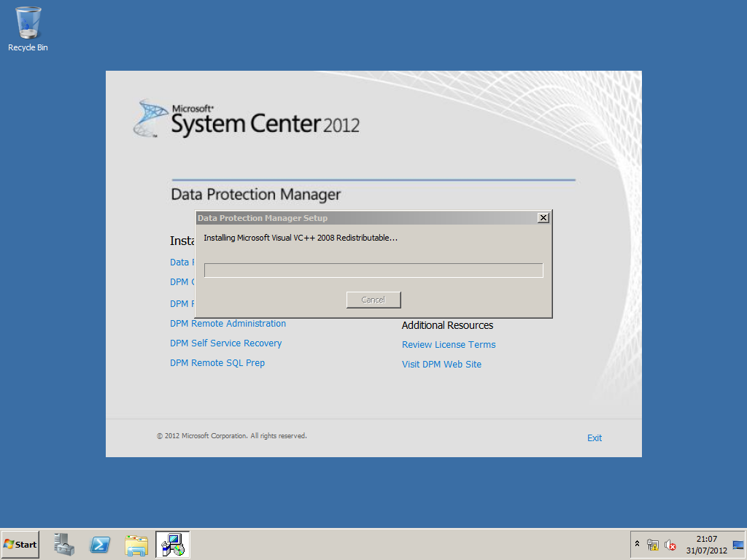Click Exit in the System Center window
The image size is (747, 560).
[x=594, y=437]
